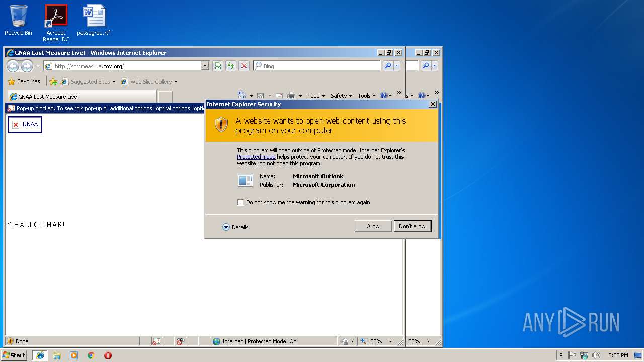Open Google Chrome from the taskbar
This screenshot has width=644, height=362.
pyautogui.click(x=91, y=355)
